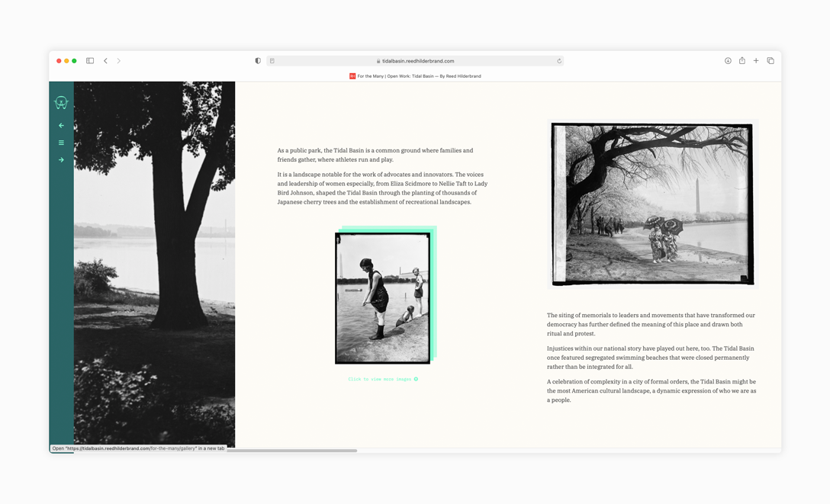The height and width of the screenshot is (504, 830).
Task: Reload the page using the refresh icon
Action: (x=559, y=60)
